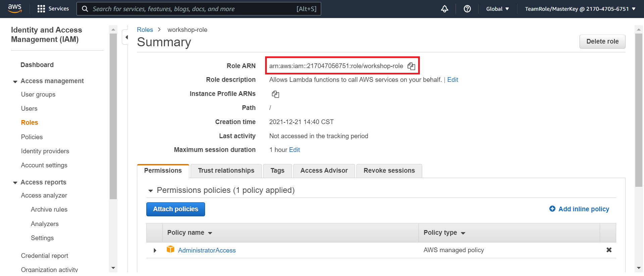The height and width of the screenshot is (276, 644).
Task: Open Account settings in the sidebar
Action: click(x=44, y=165)
